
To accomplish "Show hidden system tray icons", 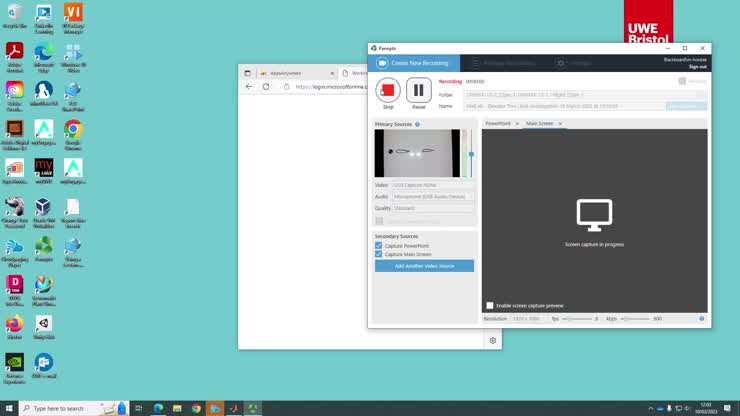I will point(651,408).
